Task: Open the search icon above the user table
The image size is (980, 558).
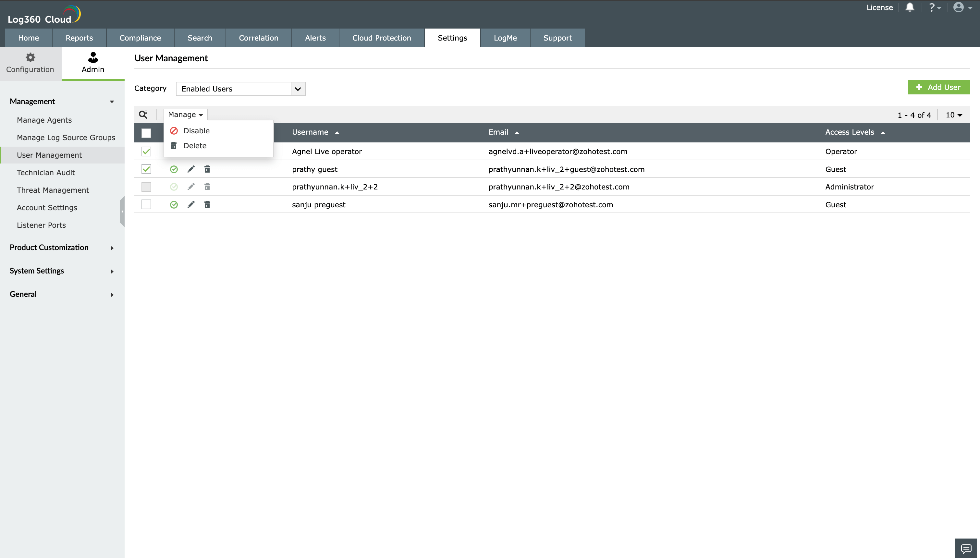Action: click(x=143, y=114)
